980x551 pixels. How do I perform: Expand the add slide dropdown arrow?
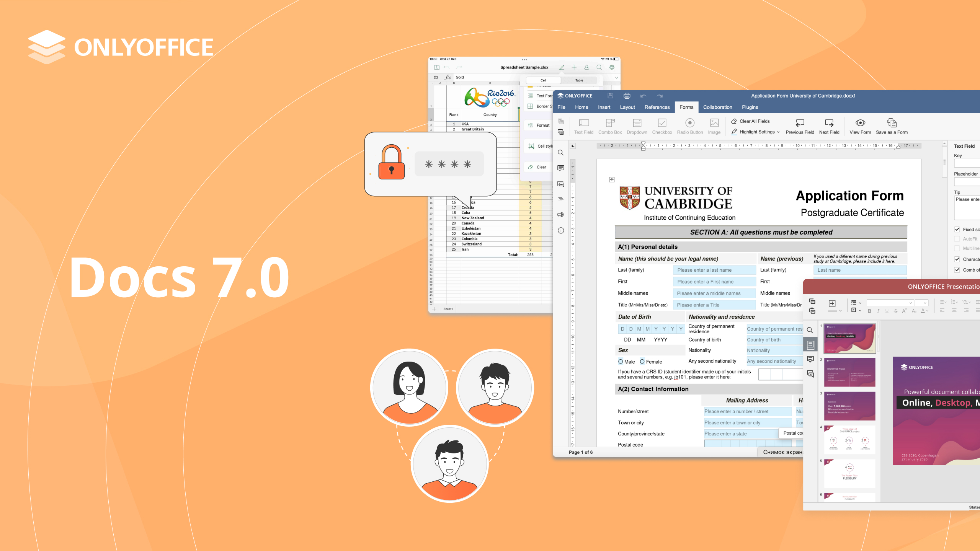[x=841, y=311]
